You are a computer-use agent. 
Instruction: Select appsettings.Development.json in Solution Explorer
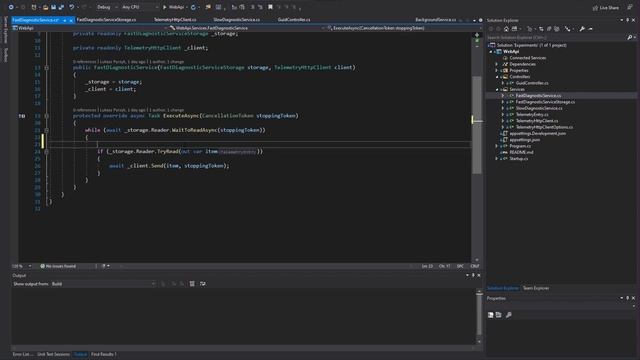point(538,133)
